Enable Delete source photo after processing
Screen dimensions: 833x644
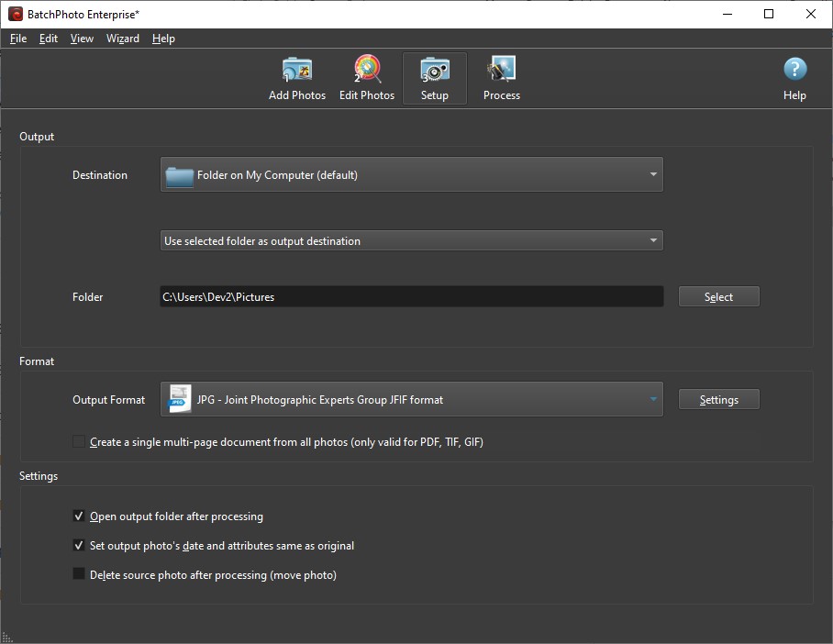pyautogui.click(x=79, y=574)
